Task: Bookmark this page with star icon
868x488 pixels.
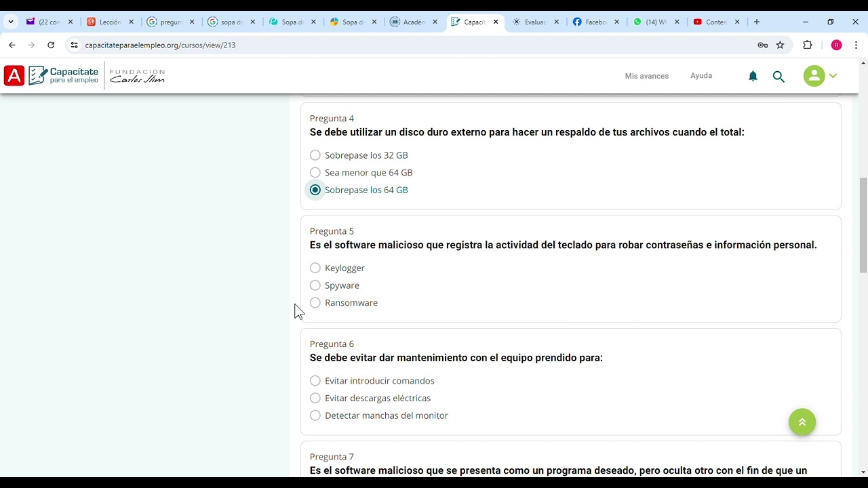Action: [x=781, y=45]
